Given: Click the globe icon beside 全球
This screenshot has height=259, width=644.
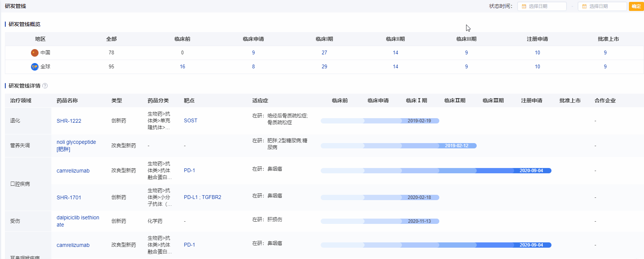Looking at the screenshot, I should point(35,67).
